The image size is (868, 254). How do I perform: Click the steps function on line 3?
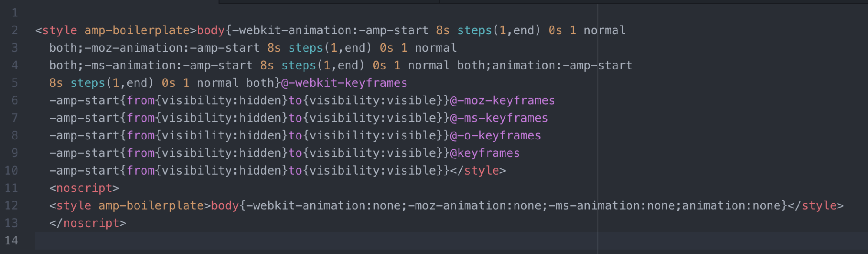tap(306, 48)
